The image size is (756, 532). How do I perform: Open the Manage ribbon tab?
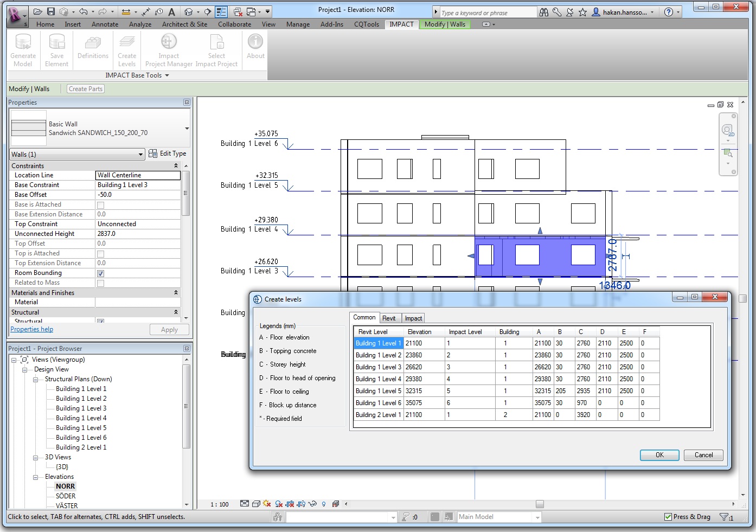pos(298,24)
